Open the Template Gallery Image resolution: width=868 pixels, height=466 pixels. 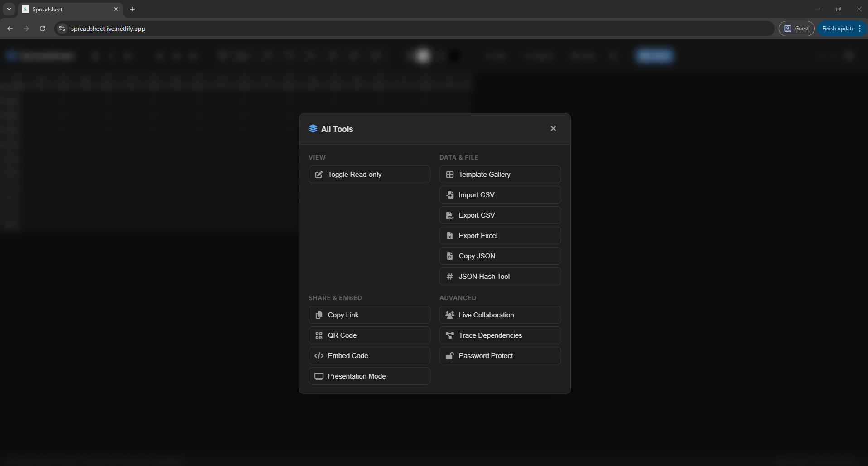coord(500,174)
